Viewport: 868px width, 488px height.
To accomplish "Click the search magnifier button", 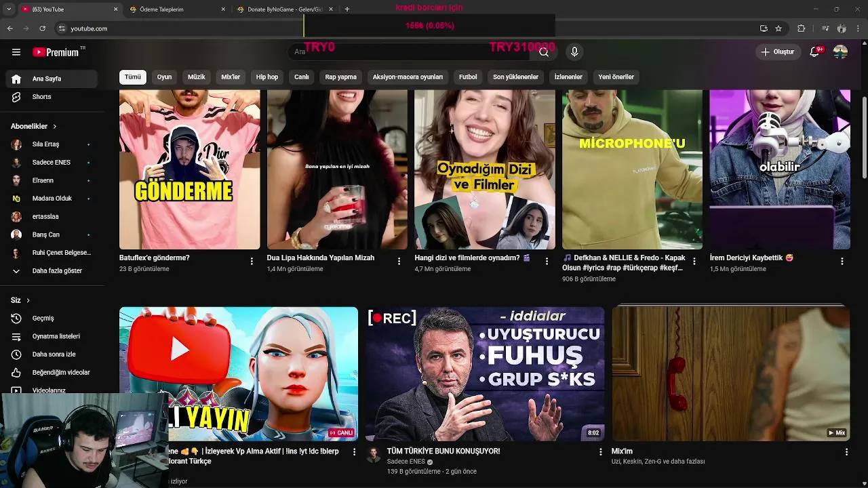I will 544,52.
